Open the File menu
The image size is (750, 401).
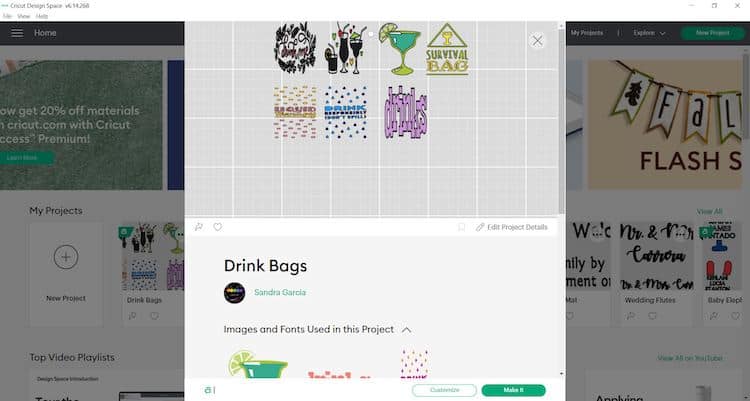(7, 16)
